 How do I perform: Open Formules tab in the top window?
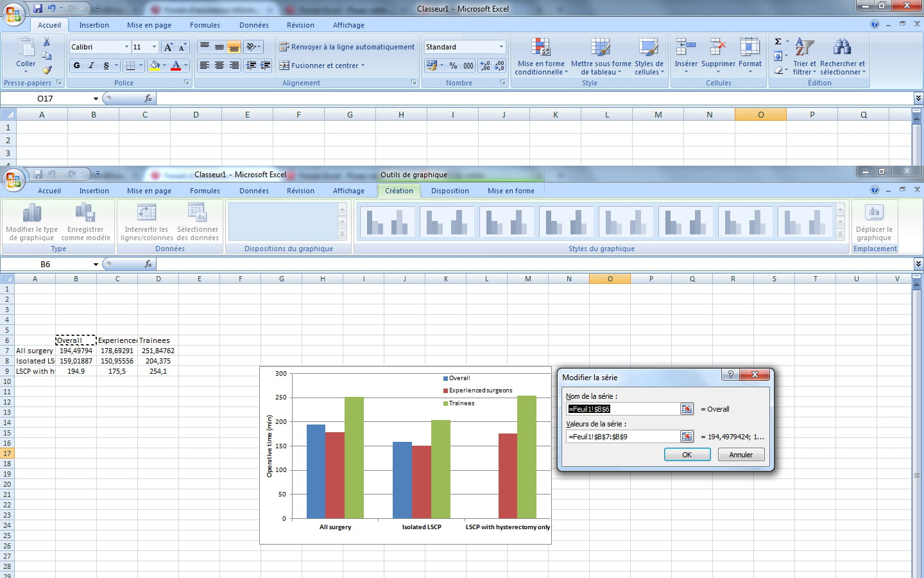pyautogui.click(x=205, y=25)
